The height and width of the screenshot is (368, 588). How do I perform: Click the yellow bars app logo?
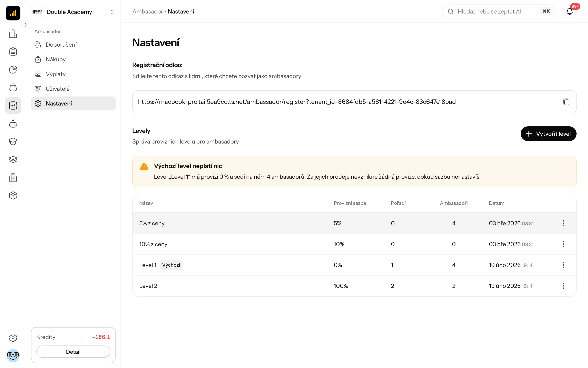click(x=13, y=13)
